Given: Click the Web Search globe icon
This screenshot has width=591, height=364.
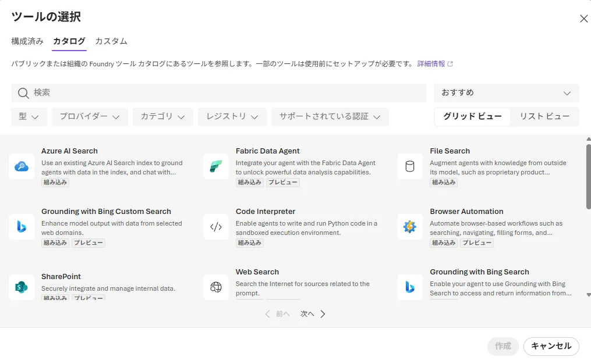Looking at the screenshot, I should click(x=216, y=287).
